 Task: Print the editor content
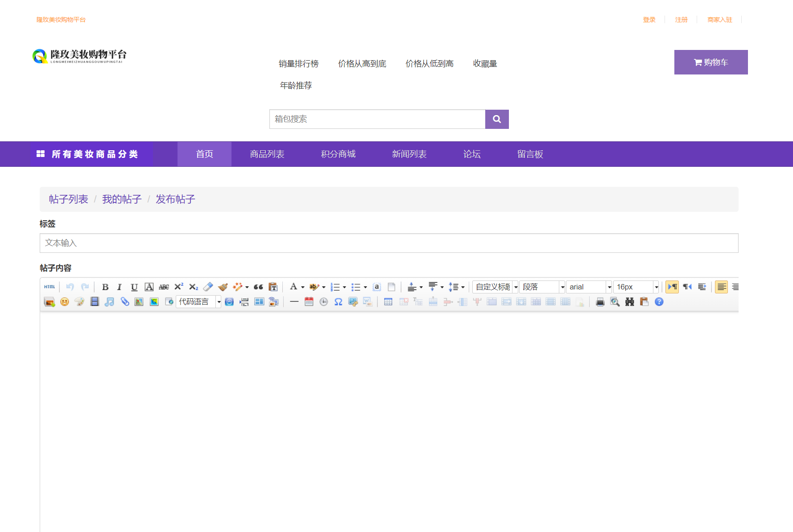pos(600,302)
